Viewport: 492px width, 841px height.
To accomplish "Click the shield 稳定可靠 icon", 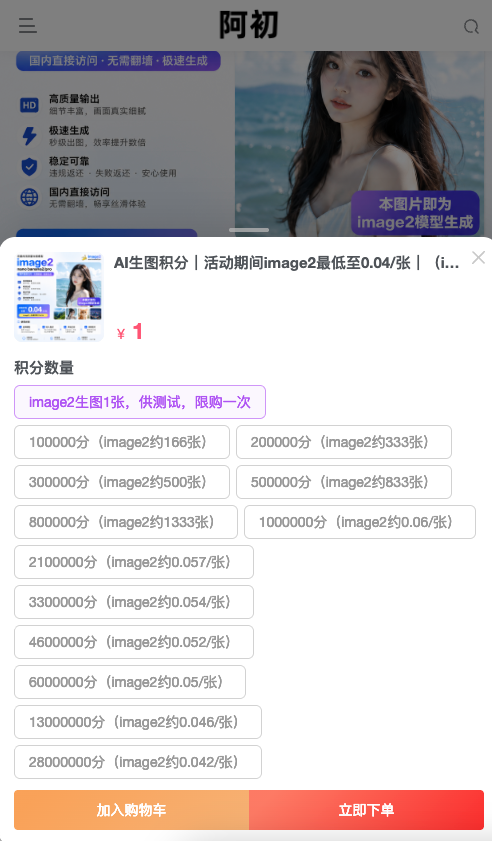I will 29,167.
